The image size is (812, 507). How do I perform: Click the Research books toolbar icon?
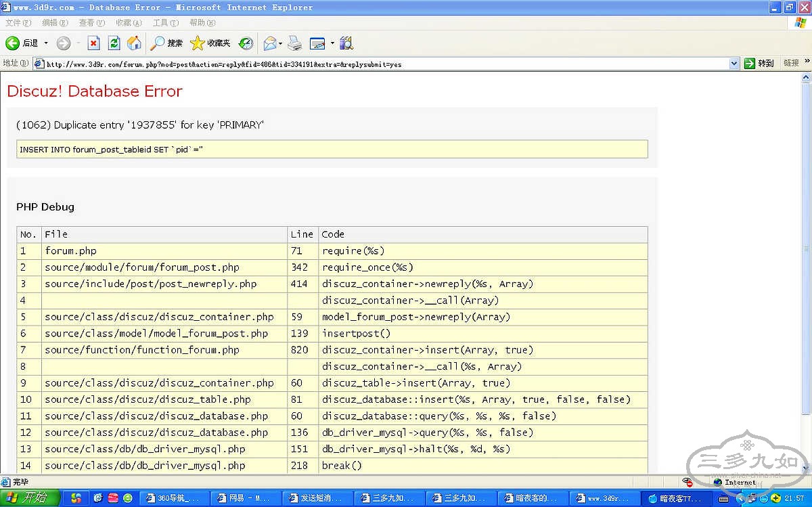[x=346, y=43]
